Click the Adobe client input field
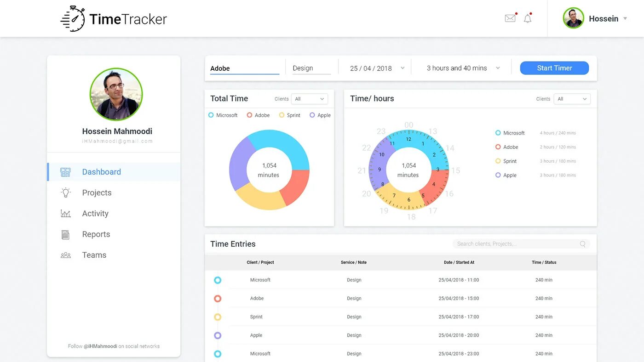644x362 pixels. click(x=245, y=68)
